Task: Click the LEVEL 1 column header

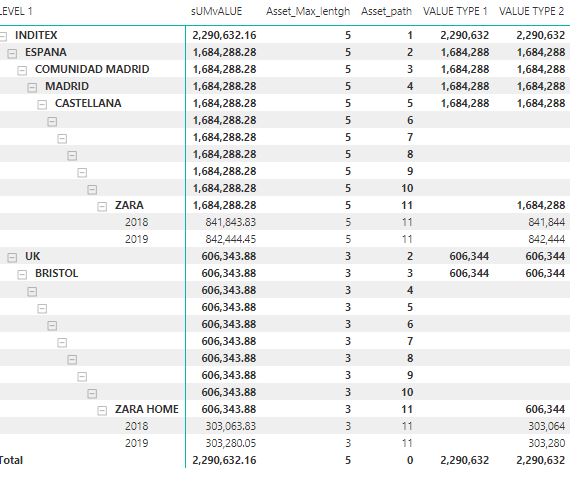Action: (x=16, y=11)
